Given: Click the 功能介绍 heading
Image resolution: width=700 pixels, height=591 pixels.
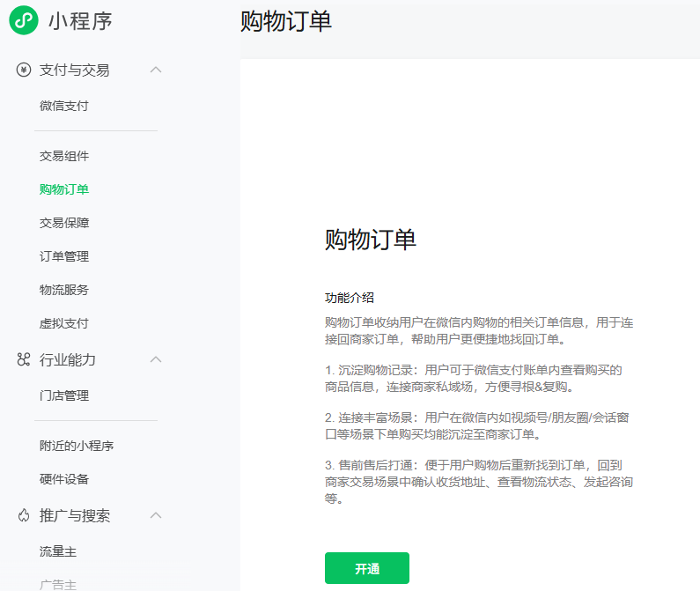Looking at the screenshot, I should click(x=350, y=298).
